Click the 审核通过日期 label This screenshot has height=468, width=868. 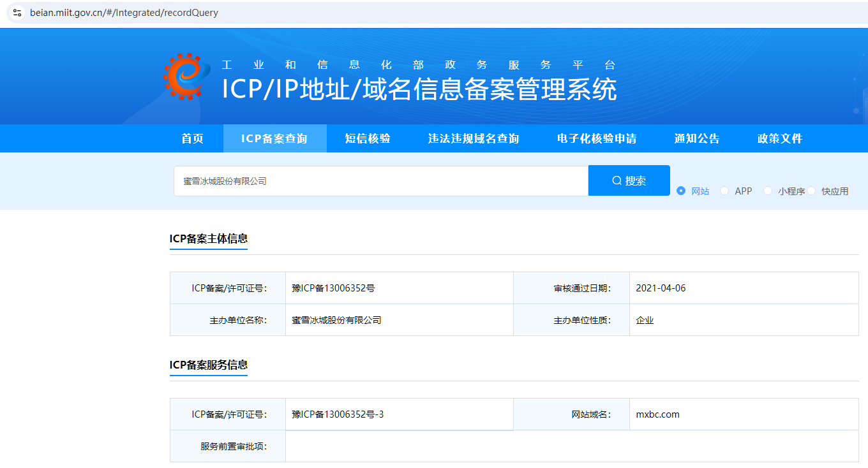point(582,288)
